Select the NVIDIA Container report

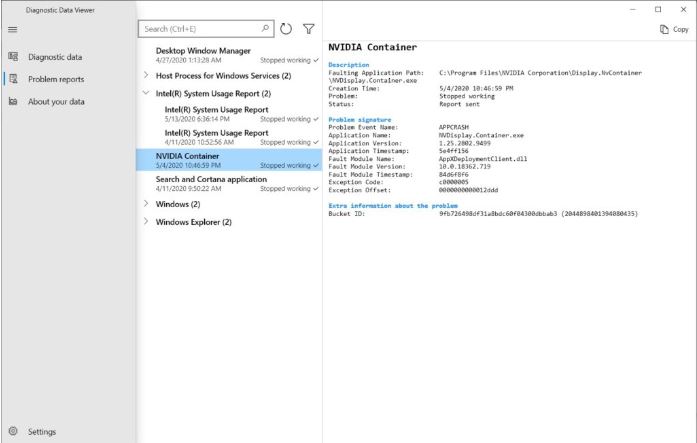229,160
